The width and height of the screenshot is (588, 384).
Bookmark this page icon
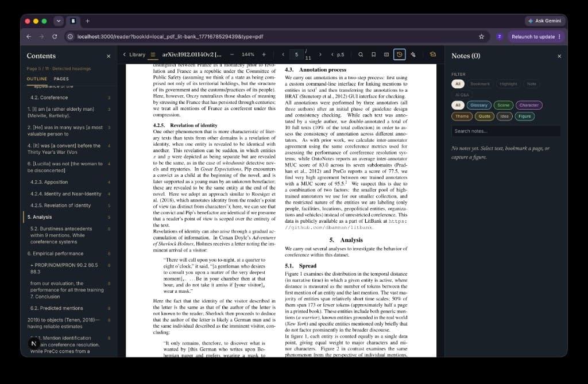(x=373, y=55)
